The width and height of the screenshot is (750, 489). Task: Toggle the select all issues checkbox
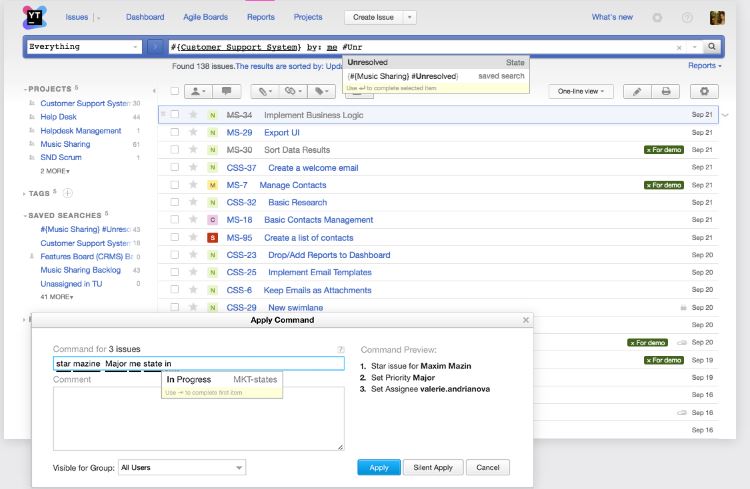(175, 91)
